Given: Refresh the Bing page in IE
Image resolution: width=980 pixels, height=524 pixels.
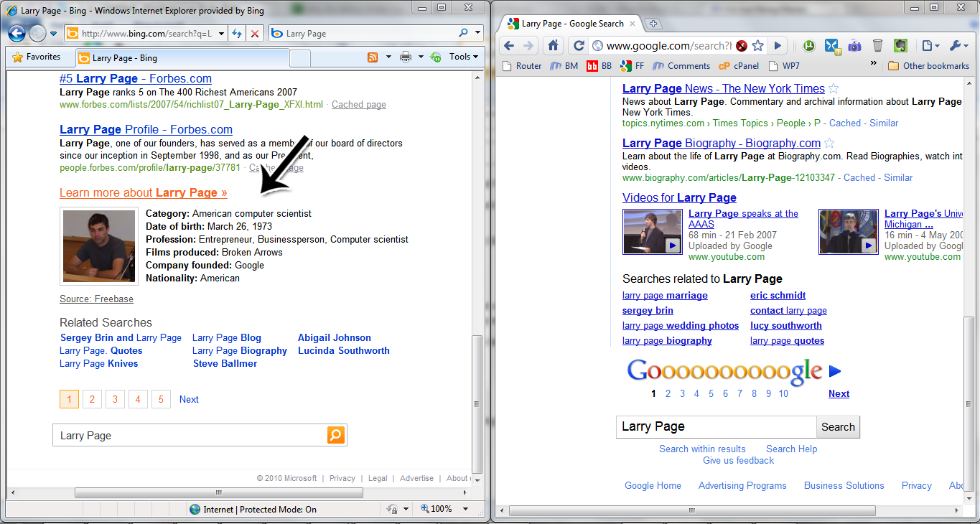Looking at the screenshot, I should click(238, 34).
